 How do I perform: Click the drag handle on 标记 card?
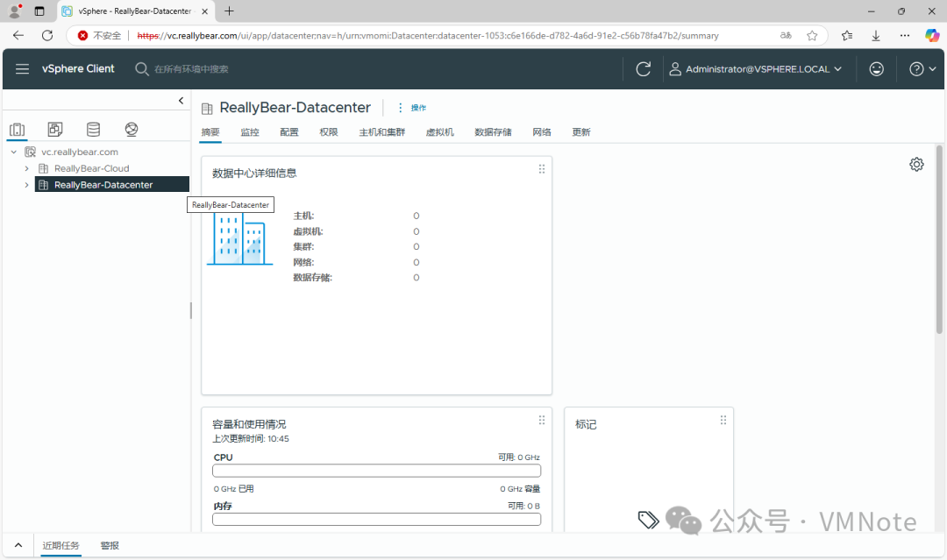click(x=723, y=420)
